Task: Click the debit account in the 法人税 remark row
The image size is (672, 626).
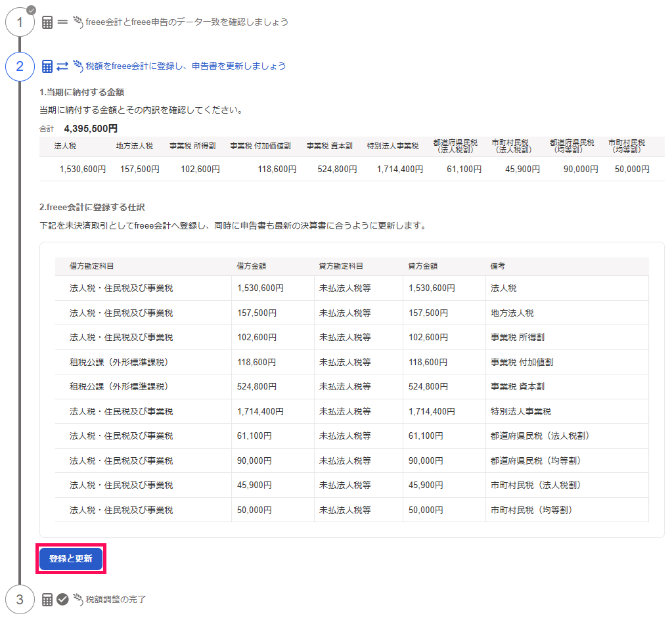Action: click(x=122, y=288)
